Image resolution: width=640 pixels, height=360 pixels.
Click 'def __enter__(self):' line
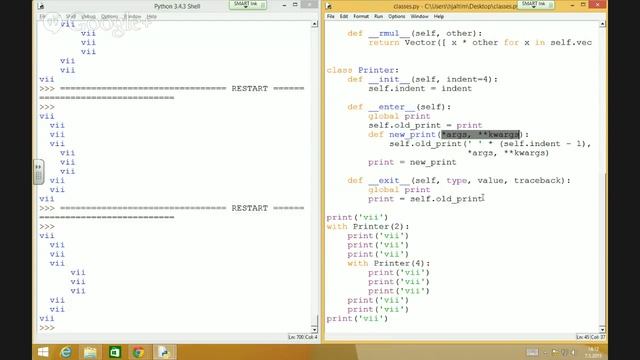tap(399, 107)
